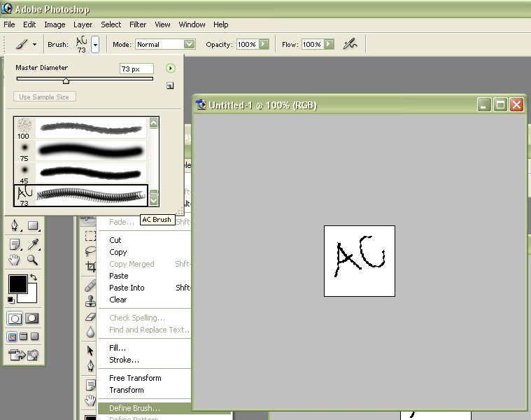
Task: Toggle the Airbrush option icon
Action: tap(351, 44)
